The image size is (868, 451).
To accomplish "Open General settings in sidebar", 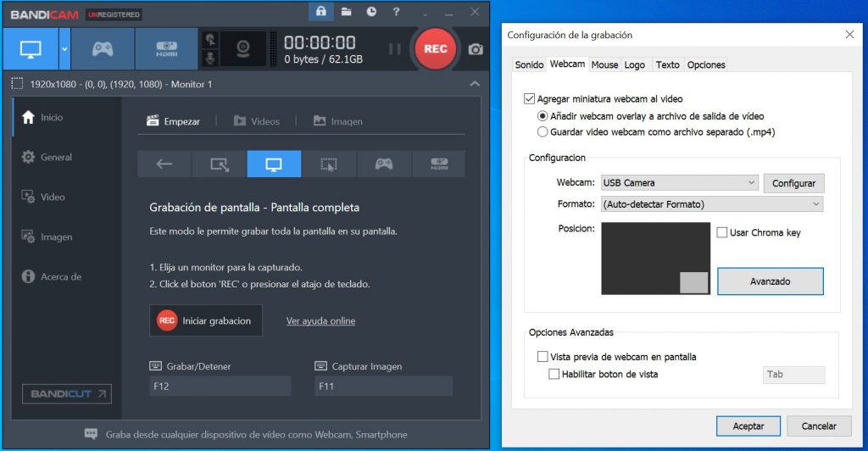I will [56, 157].
